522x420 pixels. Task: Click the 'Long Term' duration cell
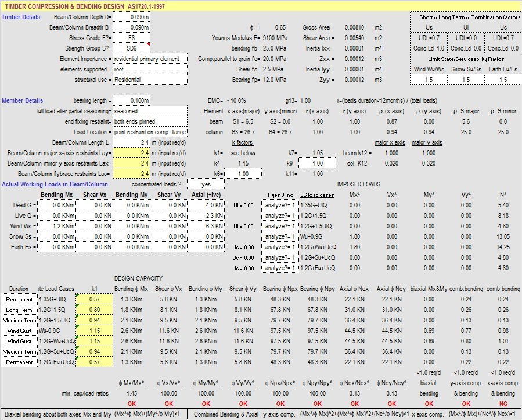click(19, 310)
